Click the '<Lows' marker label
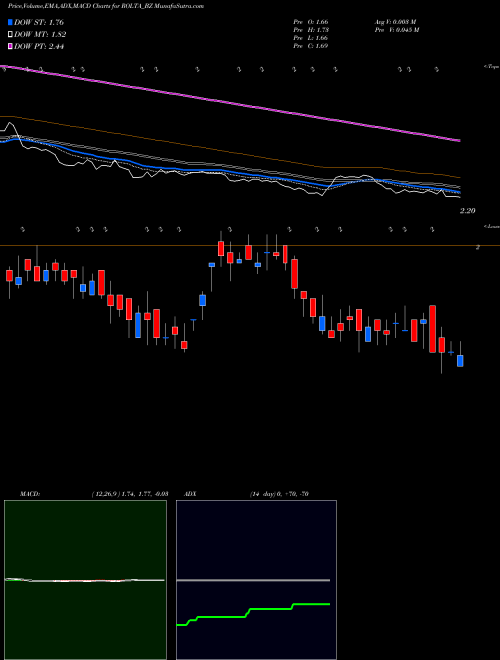Image resolution: width=500 pixels, height=660 pixels. click(x=491, y=227)
